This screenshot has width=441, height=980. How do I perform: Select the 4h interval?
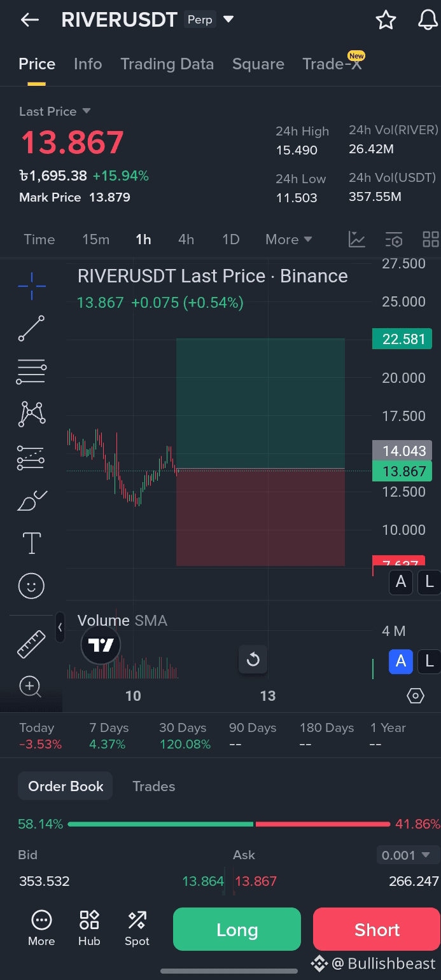pos(186,239)
